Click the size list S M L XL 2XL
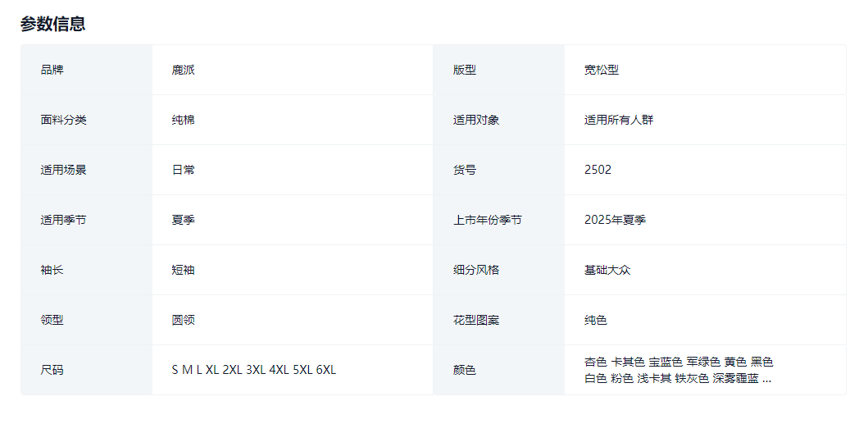 click(253, 370)
